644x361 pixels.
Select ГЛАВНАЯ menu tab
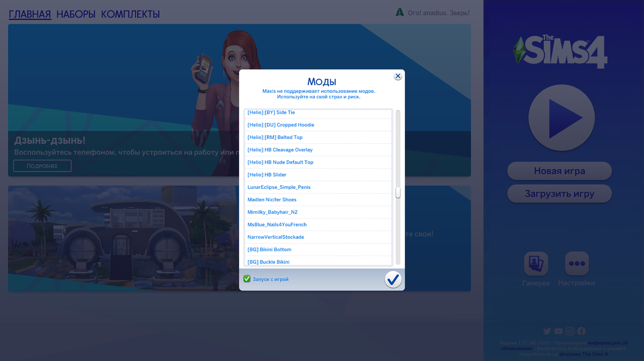click(x=29, y=14)
